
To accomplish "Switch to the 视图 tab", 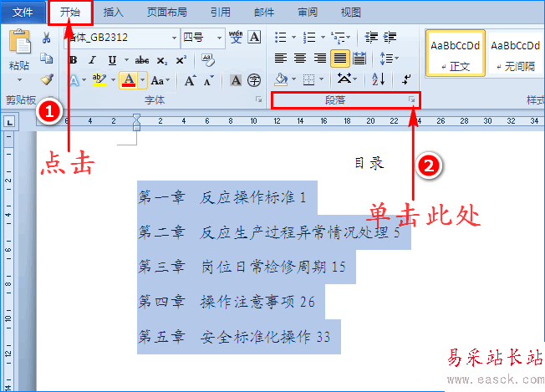I will coord(351,13).
